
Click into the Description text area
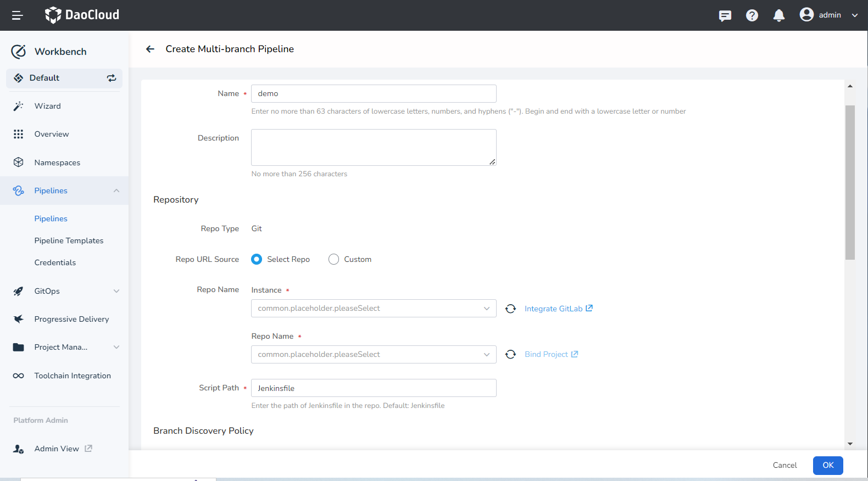coord(374,147)
